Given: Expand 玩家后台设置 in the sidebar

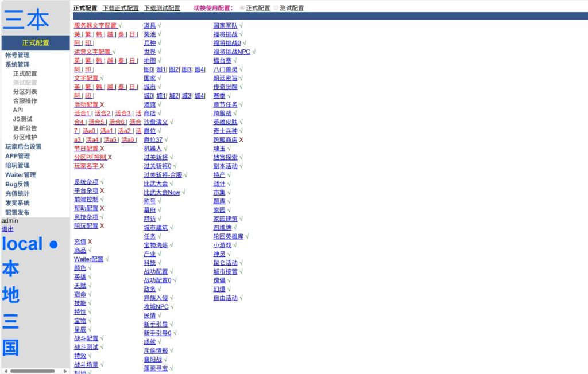Looking at the screenshot, I should click(24, 146).
